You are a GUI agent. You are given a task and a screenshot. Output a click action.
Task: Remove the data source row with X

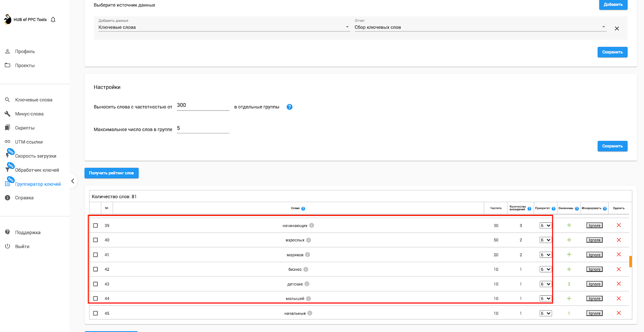[x=617, y=29]
